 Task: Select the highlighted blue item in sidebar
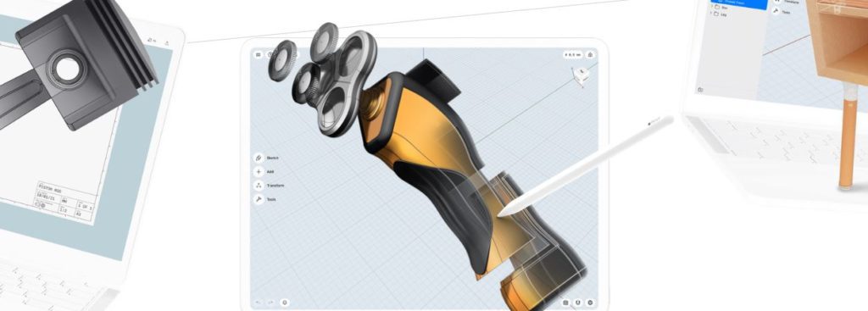click(738, 3)
